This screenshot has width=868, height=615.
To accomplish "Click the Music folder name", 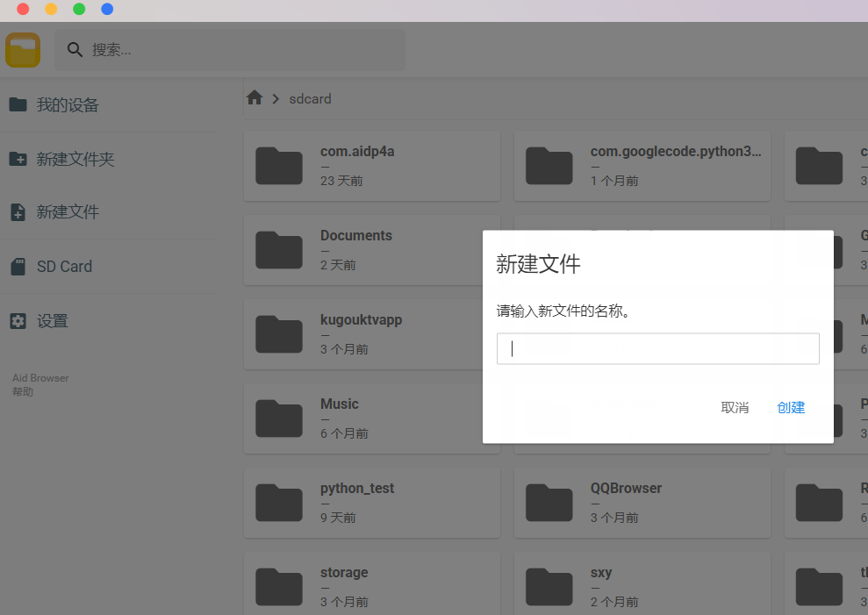I will click(340, 404).
